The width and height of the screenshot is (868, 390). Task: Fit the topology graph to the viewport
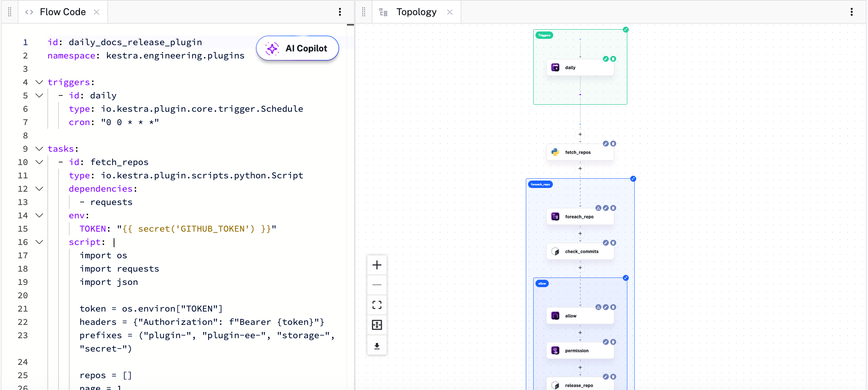coord(377,305)
